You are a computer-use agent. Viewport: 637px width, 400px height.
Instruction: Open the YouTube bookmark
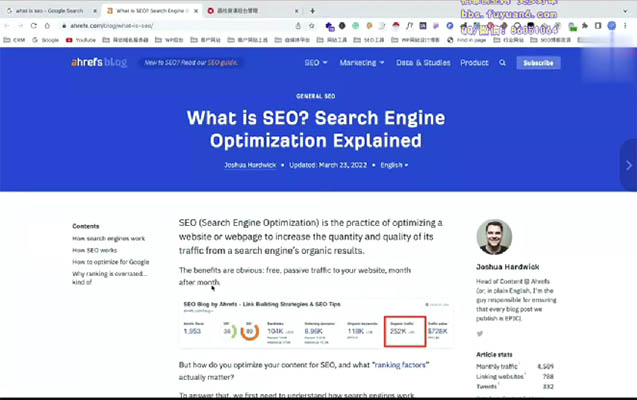point(81,40)
